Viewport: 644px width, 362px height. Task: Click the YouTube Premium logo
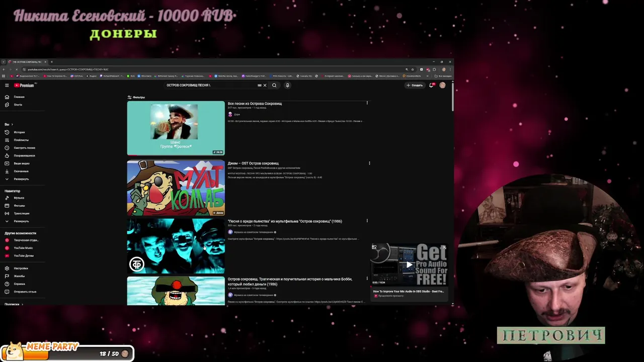click(24, 85)
